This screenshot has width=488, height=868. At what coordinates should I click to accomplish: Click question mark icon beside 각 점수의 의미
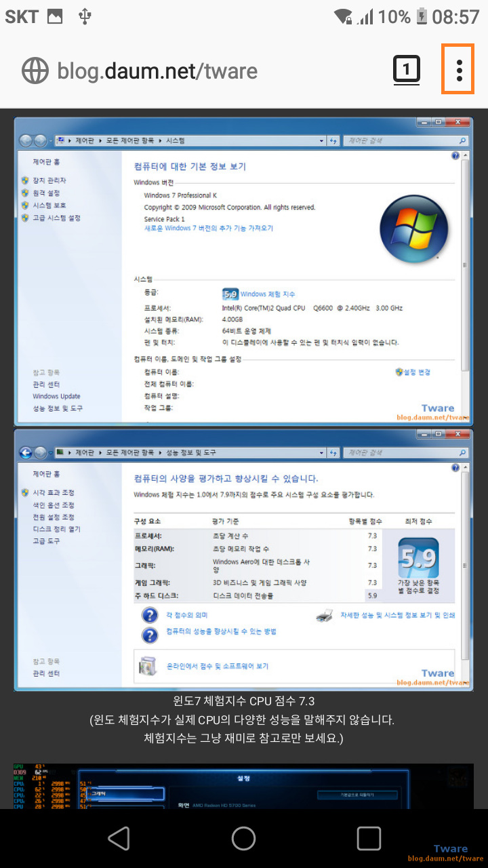point(150,615)
